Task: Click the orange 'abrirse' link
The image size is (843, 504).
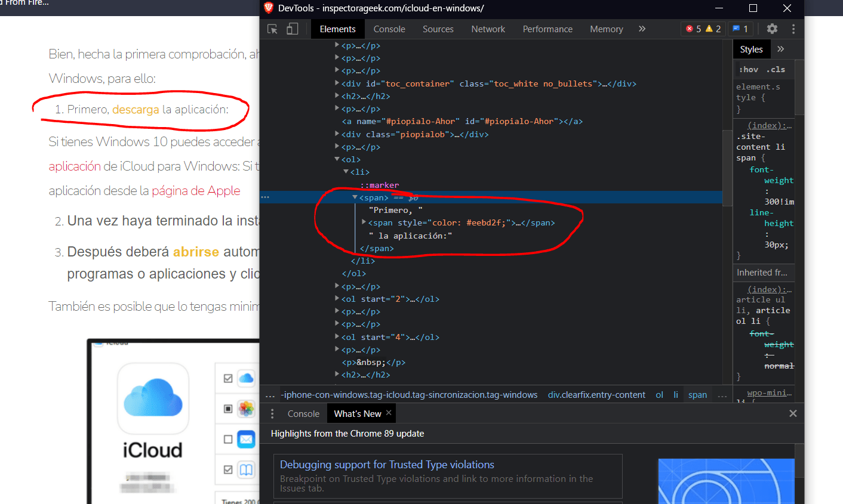Action: pos(196,252)
